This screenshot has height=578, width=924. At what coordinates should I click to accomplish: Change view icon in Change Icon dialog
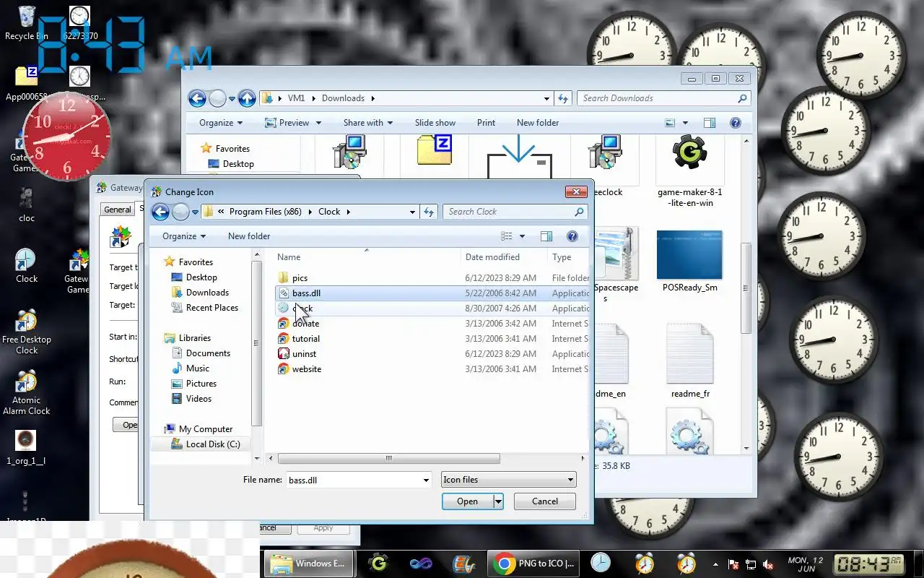point(507,236)
